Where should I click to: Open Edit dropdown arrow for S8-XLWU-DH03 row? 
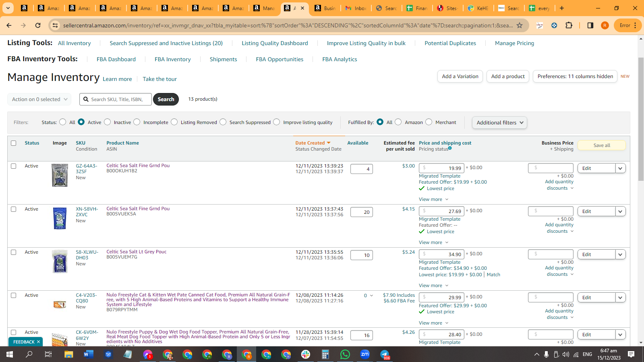(x=621, y=254)
